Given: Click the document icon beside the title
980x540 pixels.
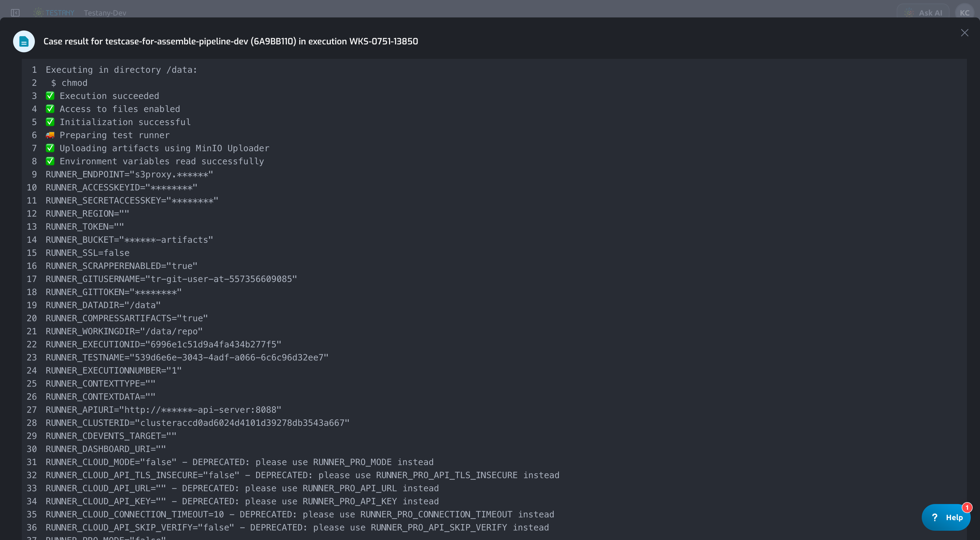Looking at the screenshot, I should point(24,41).
